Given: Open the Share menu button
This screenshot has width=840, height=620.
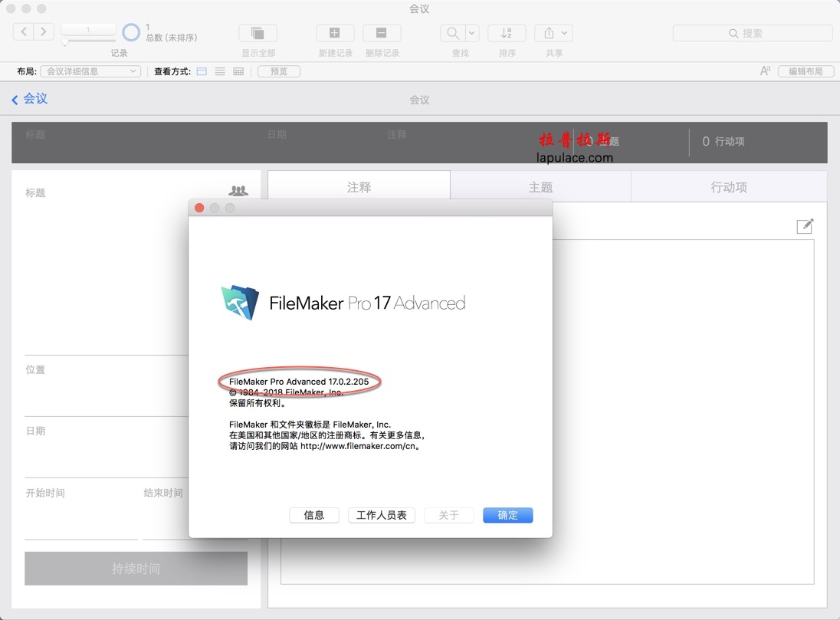Looking at the screenshot, I should (553, 33).
